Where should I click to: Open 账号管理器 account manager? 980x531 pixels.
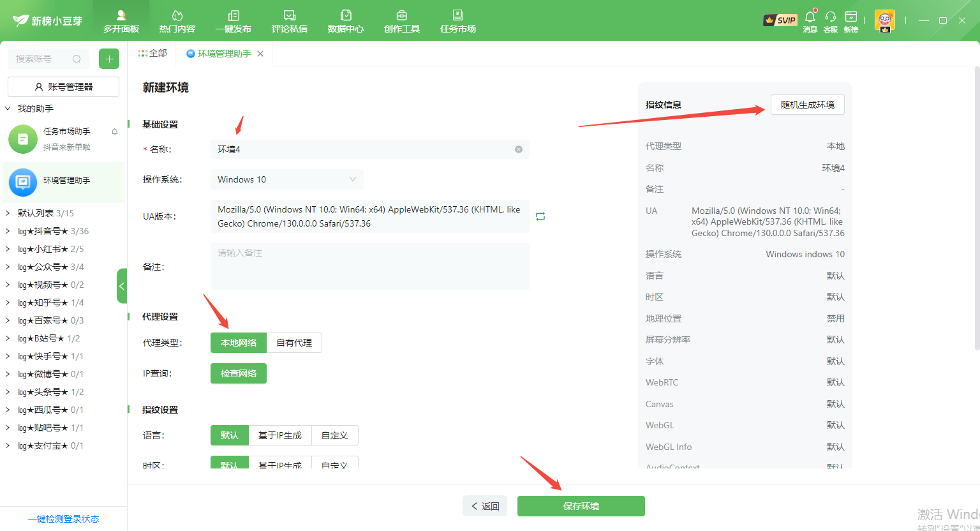(63, 87)
